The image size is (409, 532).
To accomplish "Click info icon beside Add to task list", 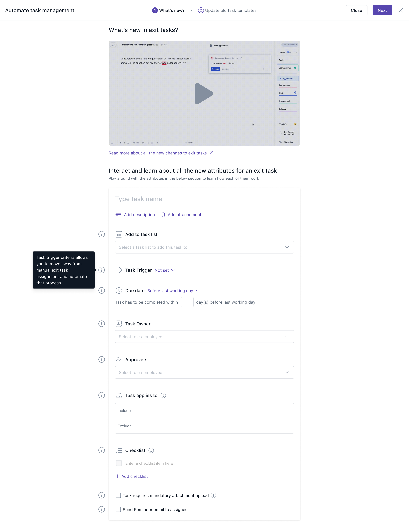I will tap(101, 234).
